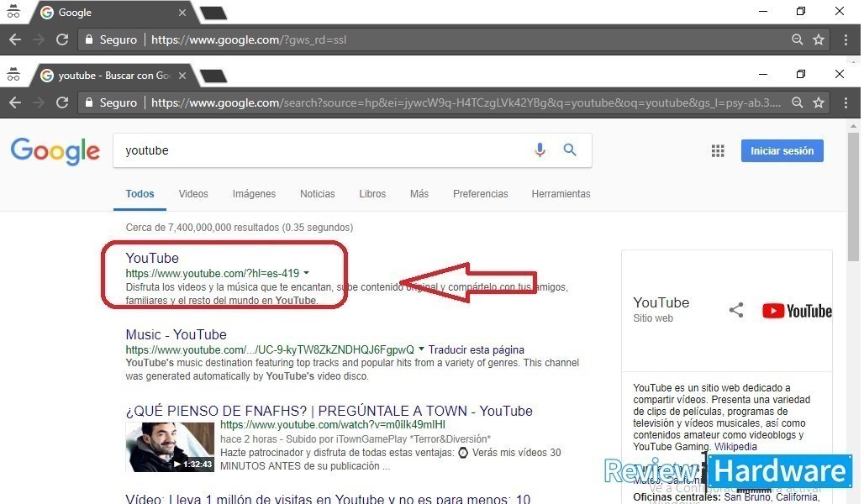Select the Todos tab
This screenshot has width=864, height=504.
[x=140, y=194]
